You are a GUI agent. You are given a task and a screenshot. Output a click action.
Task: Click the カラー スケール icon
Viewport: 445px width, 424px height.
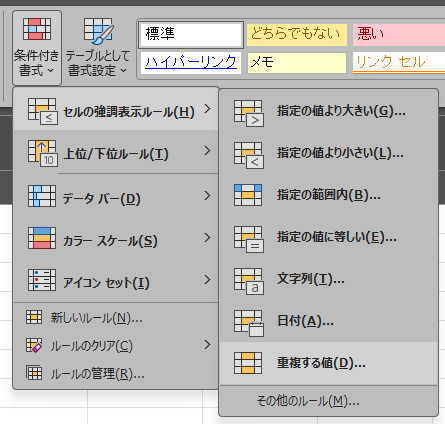[42, 238]
